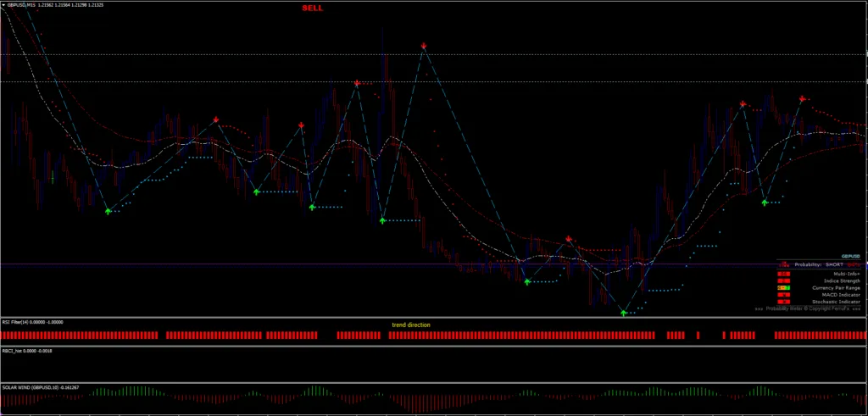The image size is (868, 416).
Task: Click the red block beside MACD Indicator
Action: (x=783, y=295)
